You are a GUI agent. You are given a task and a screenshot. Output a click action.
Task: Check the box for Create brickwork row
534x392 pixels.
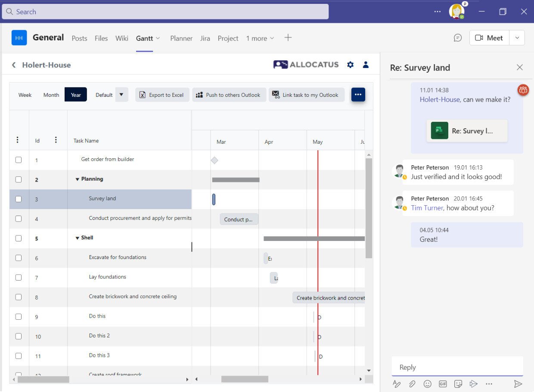(x=19, y=297)
